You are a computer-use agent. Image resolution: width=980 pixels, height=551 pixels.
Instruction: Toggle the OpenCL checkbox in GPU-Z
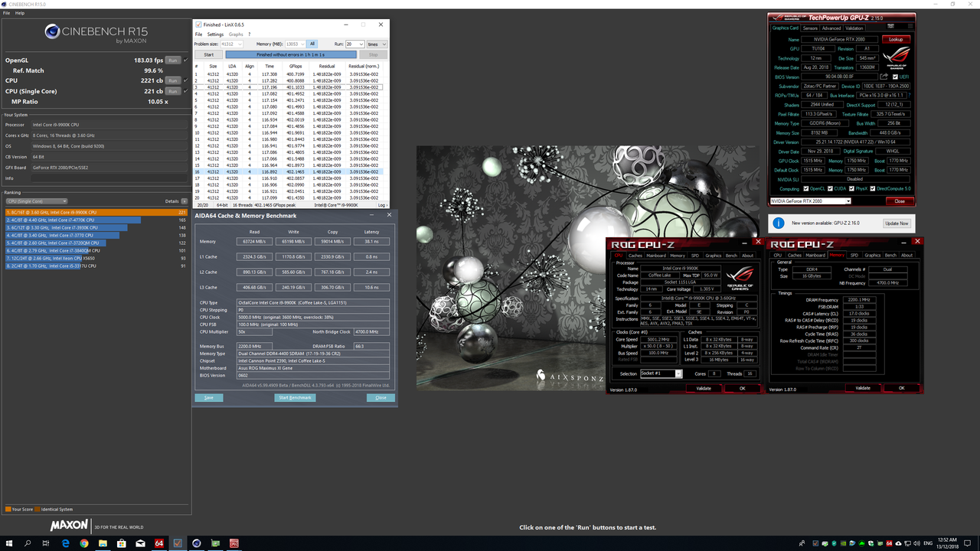coord(807,188)
